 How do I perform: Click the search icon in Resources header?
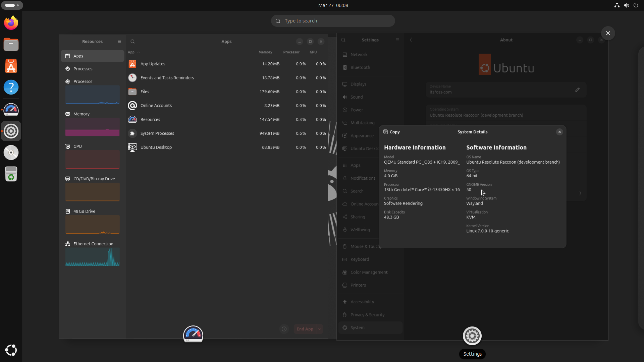(132, 42)
